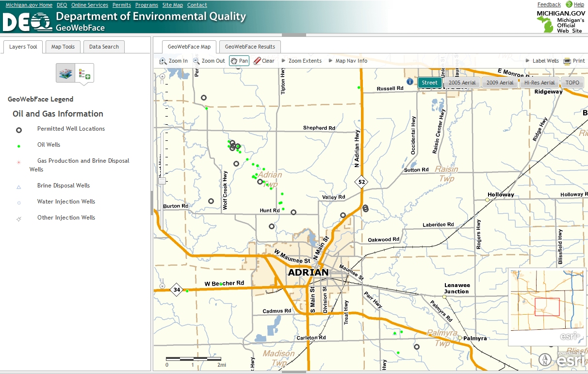Click the zoom slider up arrow
Image resolution: width=588 pixels, height=374 pixels.
coord(162,76)
